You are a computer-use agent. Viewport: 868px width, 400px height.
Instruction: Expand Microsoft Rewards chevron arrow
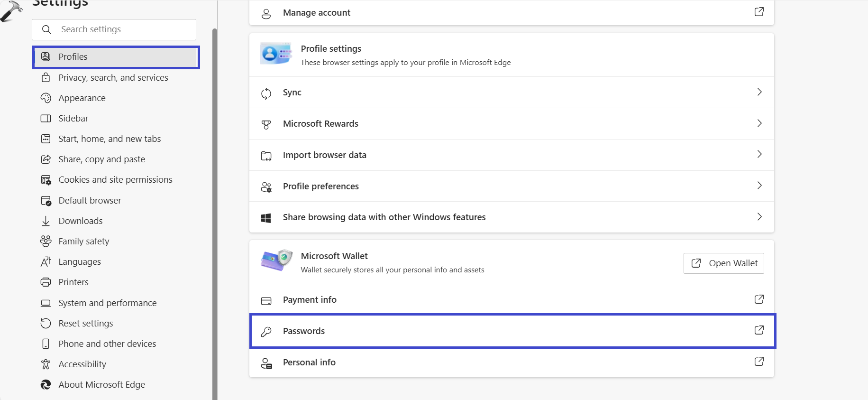(759, 123)
